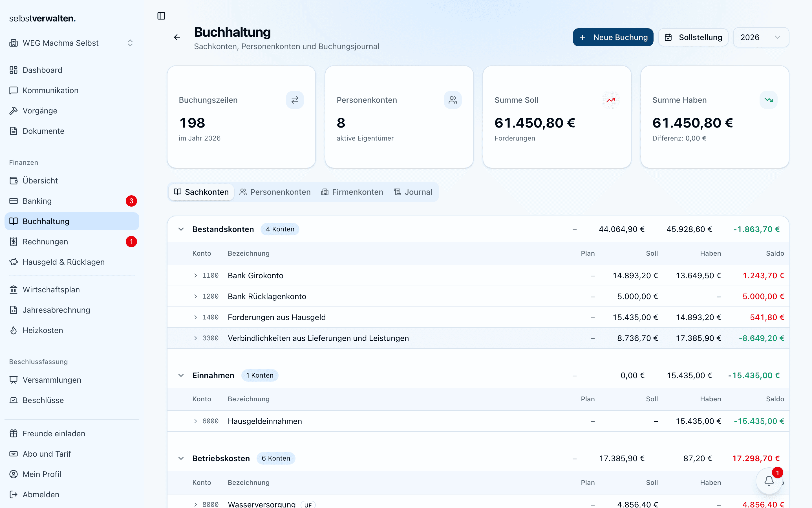
Task: Click the selbstverwalten. logo
Action: click(42, 18)
